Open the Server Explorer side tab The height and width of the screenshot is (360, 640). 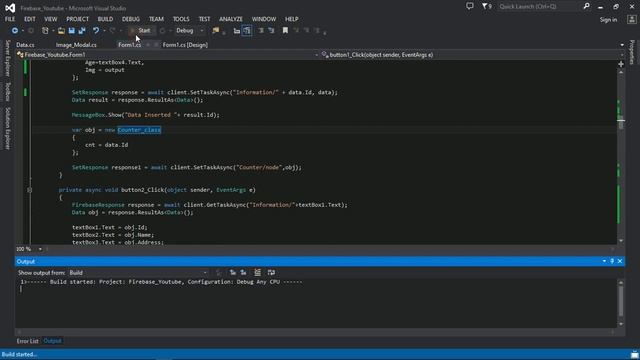[x=7, y=58]
